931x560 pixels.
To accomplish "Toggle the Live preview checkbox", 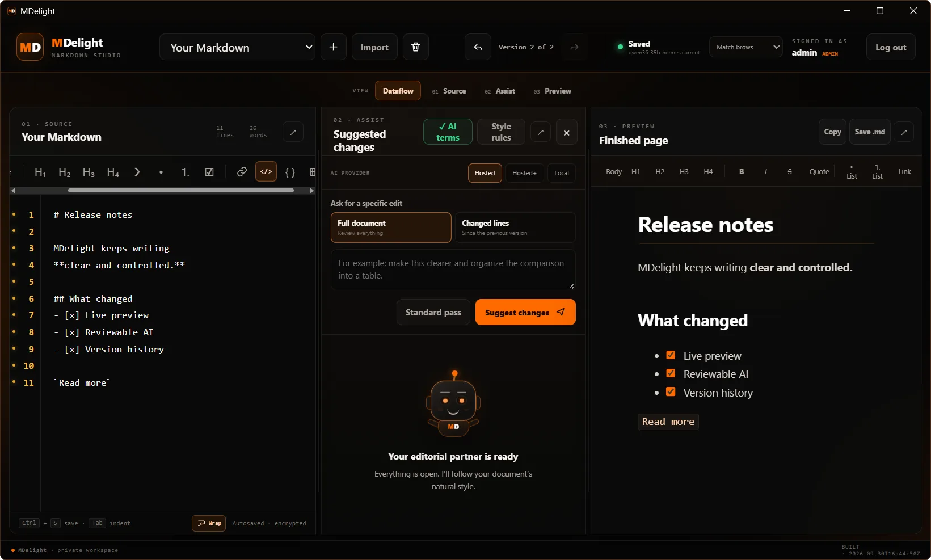I will click(671, 355).
